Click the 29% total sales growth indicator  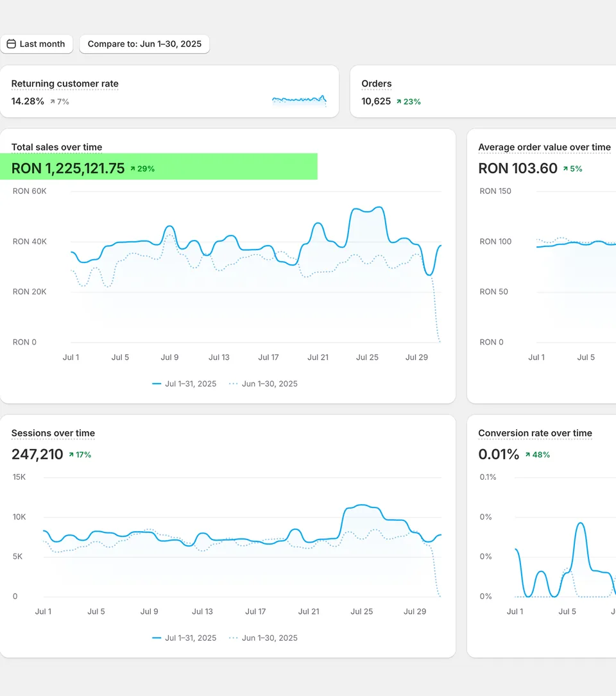click(142, 169)
